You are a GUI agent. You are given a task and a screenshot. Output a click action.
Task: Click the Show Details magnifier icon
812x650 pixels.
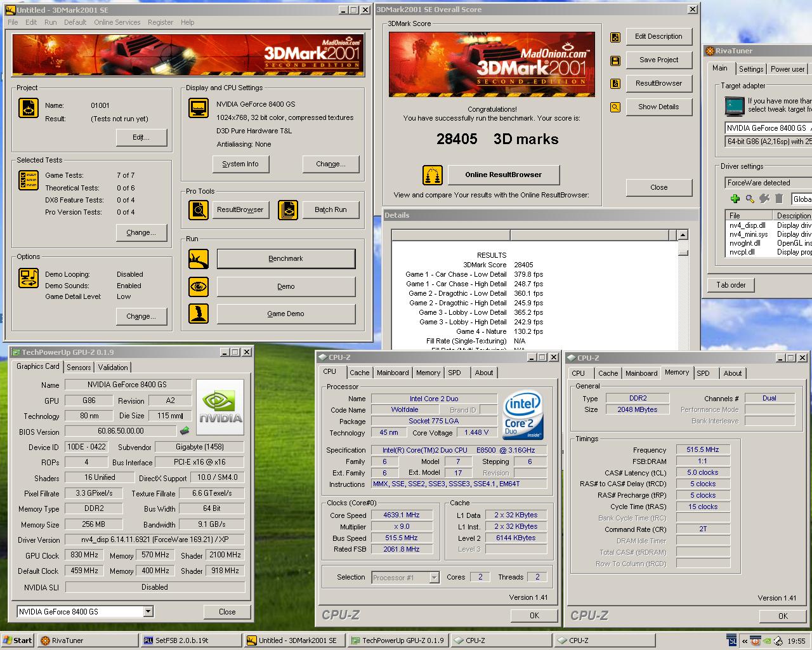(x=615, y=107)
